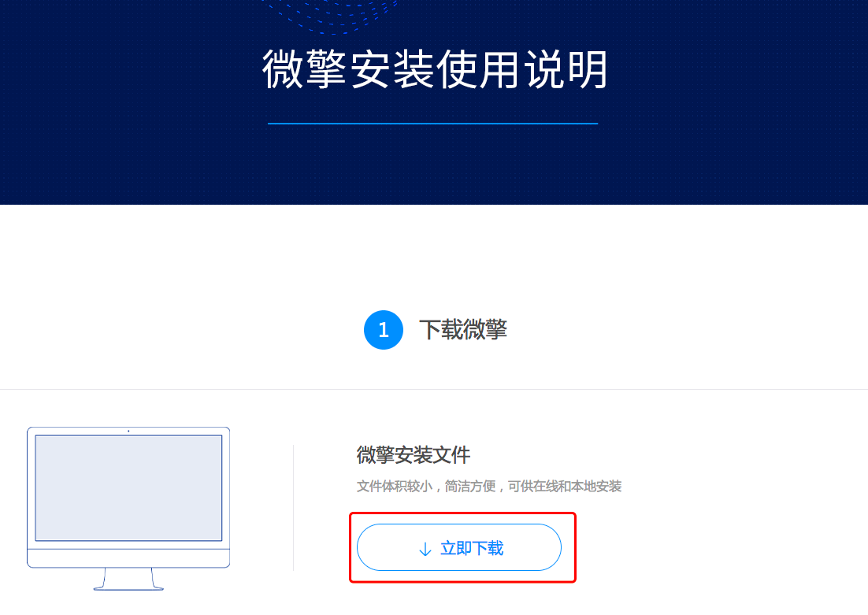Click the dotted arc decoration in banner
868x615 pixels.
[x=330, y=16]
